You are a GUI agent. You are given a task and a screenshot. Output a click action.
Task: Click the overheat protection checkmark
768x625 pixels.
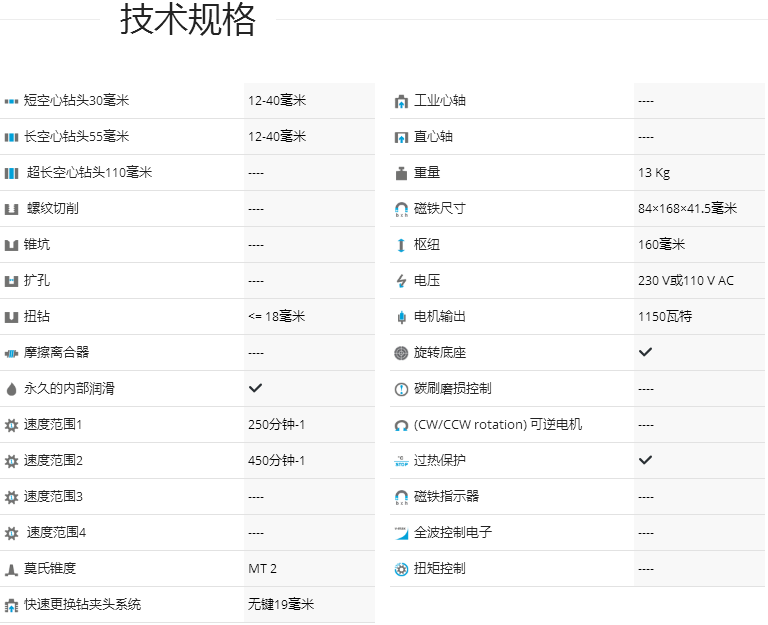[645, 460]
